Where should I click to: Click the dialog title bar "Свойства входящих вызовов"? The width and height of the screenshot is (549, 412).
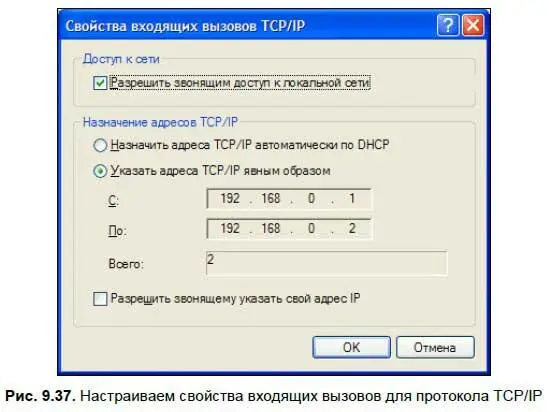point(185,26)
